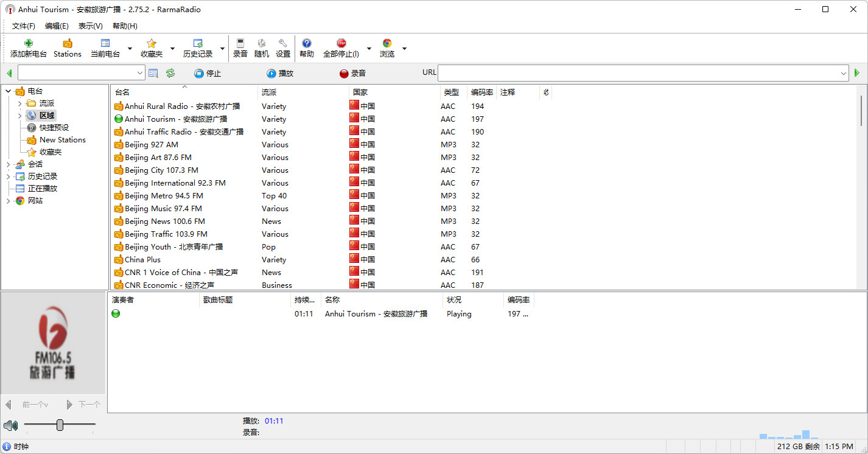Select 快捷预设 in the tree

(54, 128)
